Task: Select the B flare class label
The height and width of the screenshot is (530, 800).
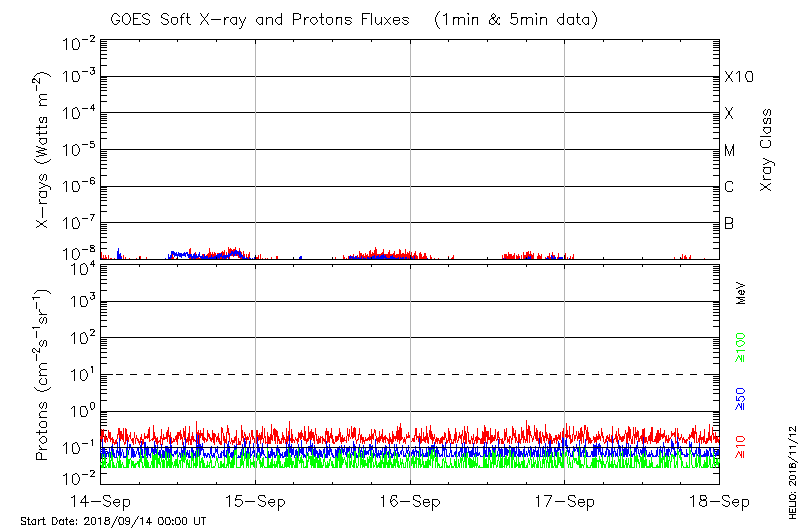Action: coord(729,223)
